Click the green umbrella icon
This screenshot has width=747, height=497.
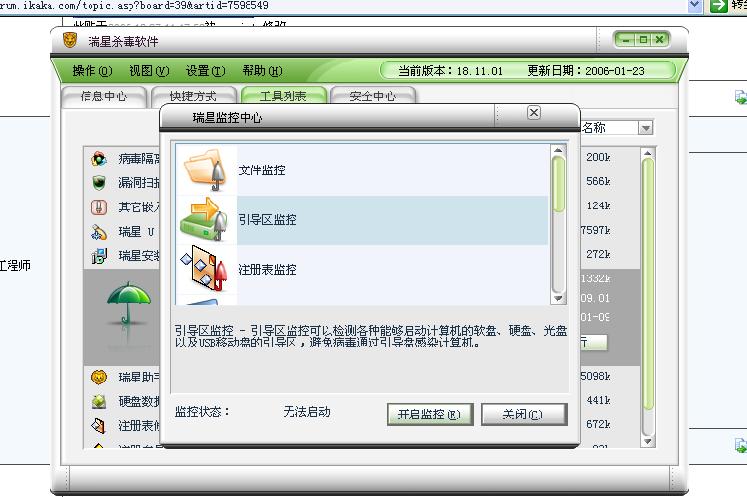pos(129,305)
